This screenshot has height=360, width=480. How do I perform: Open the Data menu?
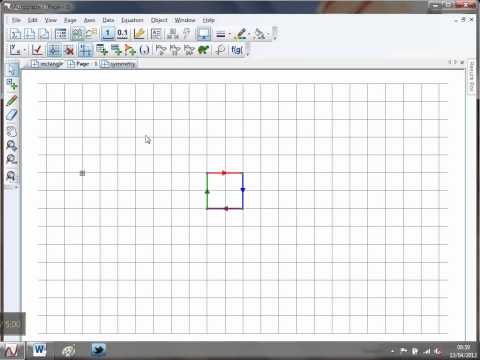(108, 20)
